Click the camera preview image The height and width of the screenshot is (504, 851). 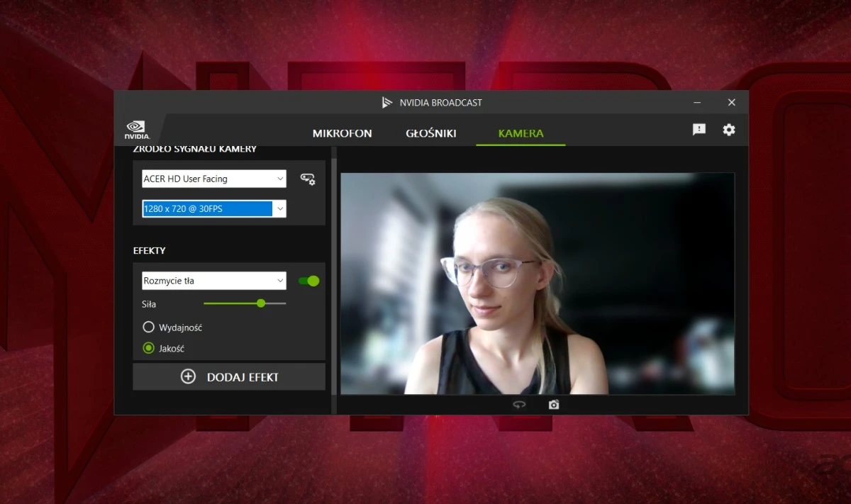point(537,284)
